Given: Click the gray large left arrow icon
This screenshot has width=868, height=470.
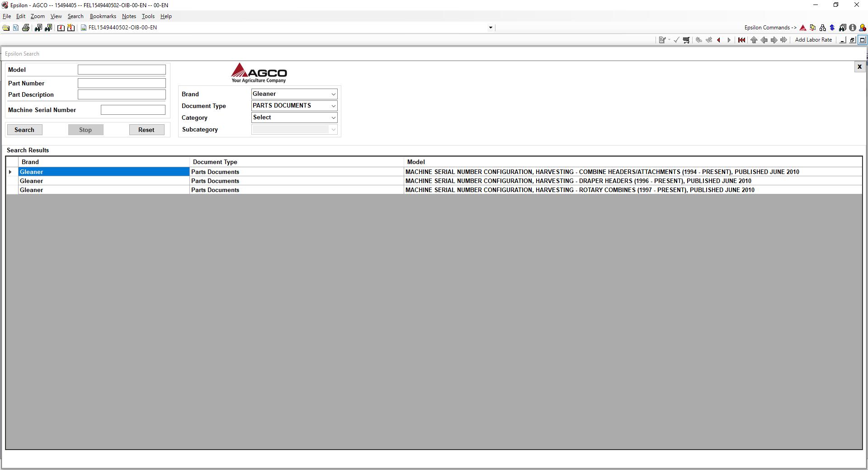Looking at the screenshot, I should point(764,40).
